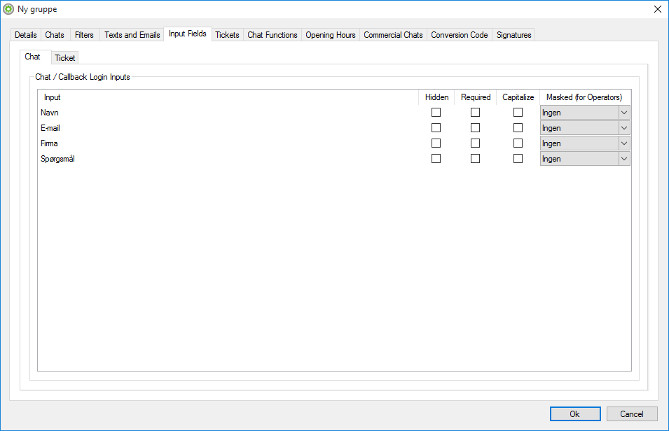Select the Spørgsmål row label
Image resolution: width=669 pixels, height=431 pixels.
tap(57, 159)
